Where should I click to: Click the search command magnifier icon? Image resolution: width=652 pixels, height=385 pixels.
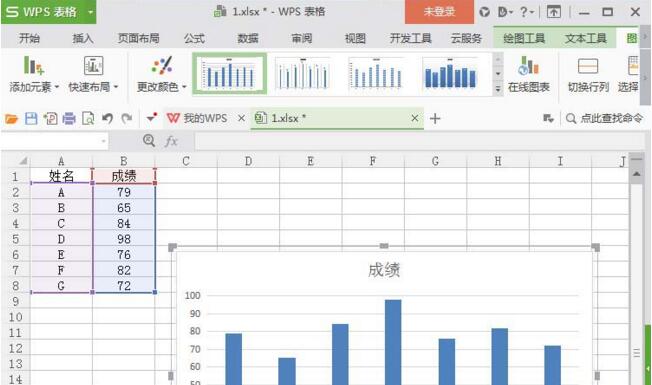tap(571, 119)
